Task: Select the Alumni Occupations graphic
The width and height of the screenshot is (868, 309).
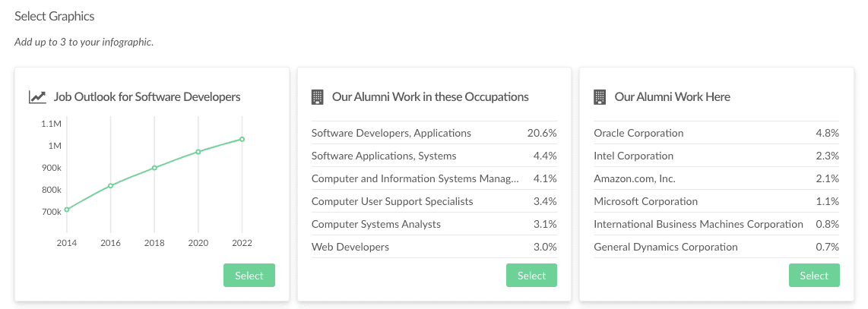Action: (x=531, y=276)
